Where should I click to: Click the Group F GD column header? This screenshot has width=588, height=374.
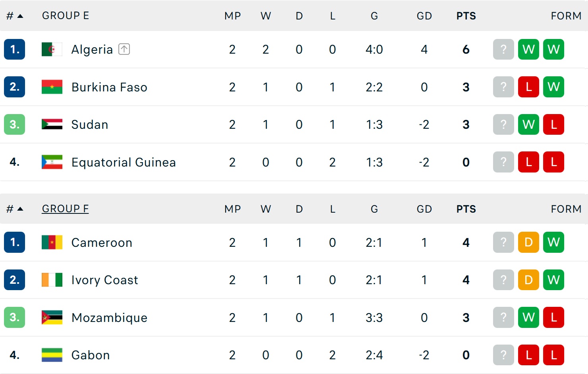pos(424,209)
